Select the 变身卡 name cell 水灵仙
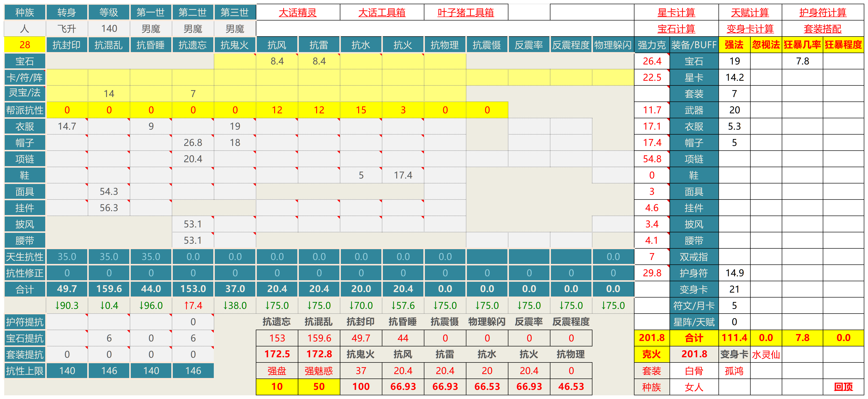Screen dimensions: 868x399 tap(766, 355)
